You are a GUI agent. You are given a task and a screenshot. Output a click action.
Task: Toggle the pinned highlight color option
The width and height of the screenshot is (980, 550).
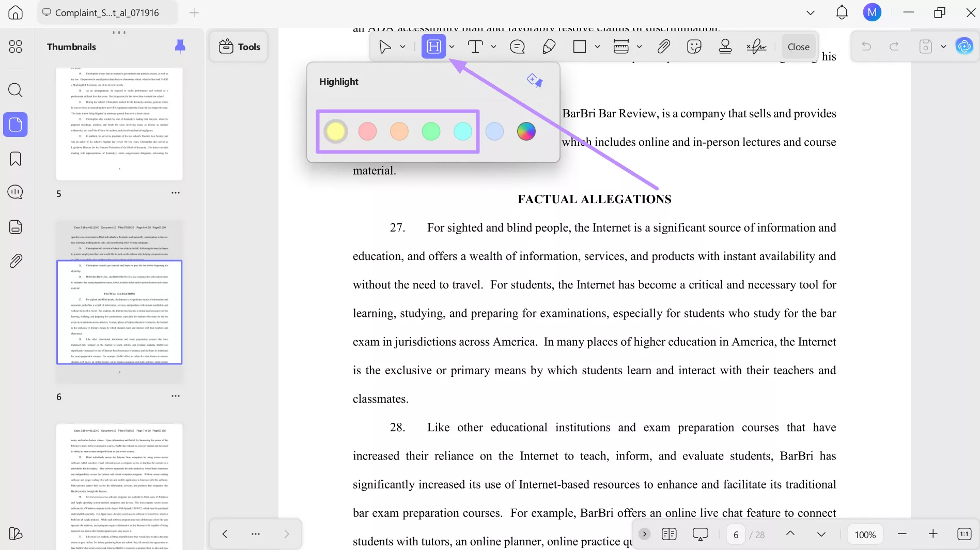click(x=534, y=81)
